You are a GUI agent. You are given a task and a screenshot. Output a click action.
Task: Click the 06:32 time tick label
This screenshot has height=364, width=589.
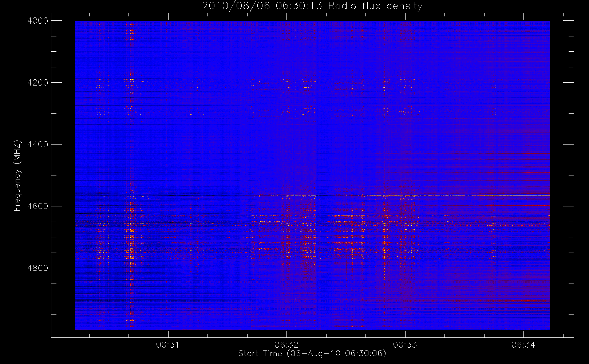[x=286, y=345]
